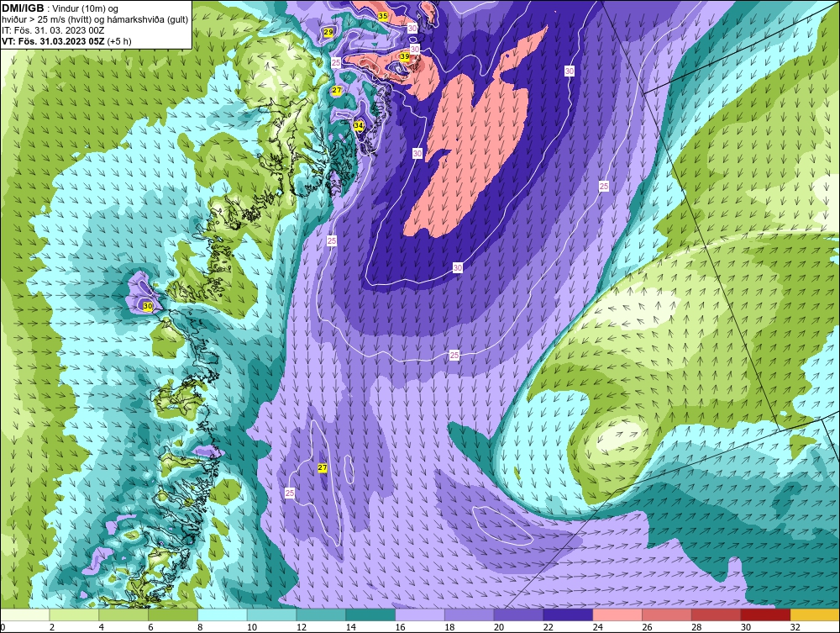840x633 pixels.
Task: Pick the 2–4 m/s light green legend swatch
Action: click(74, 615)
